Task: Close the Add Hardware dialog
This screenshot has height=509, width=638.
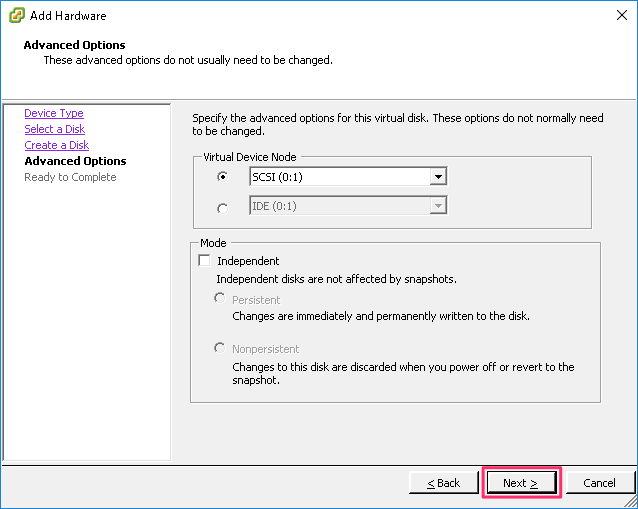Action: coord(621,15)
